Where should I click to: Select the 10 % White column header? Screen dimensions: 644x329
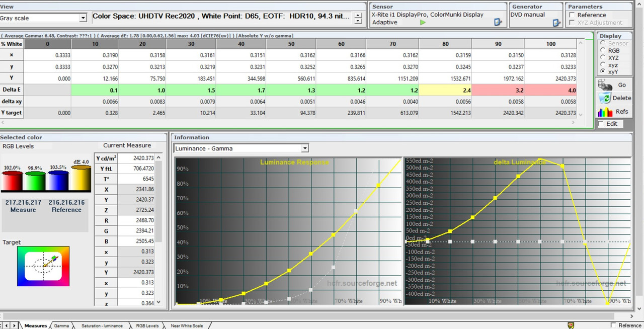pyautogui.click(x=95, y=44)
